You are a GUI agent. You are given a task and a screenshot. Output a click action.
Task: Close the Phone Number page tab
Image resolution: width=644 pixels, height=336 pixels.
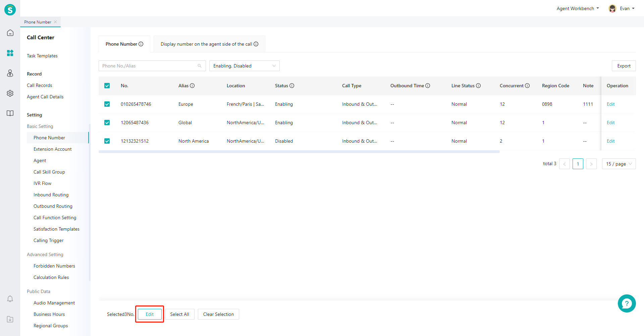tap(55, 22)
